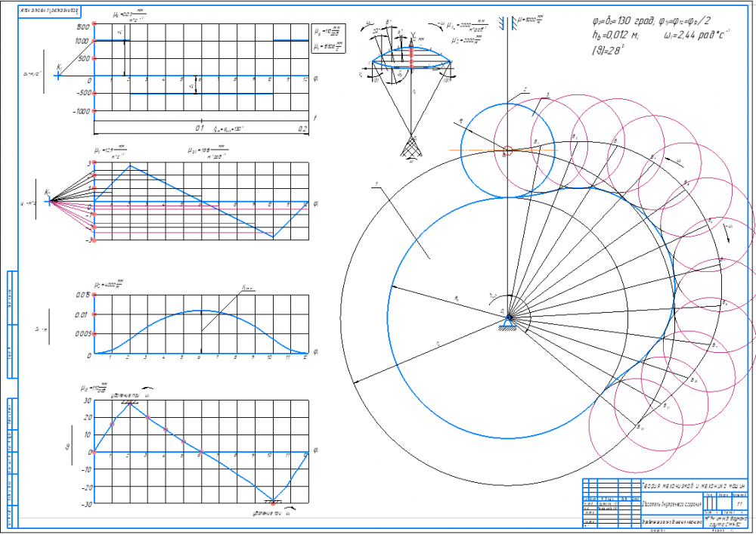Viewport: 756px width, 535px height.
Task: Click the '-20' label on the pressure angle graph
Action: point(86,487)
